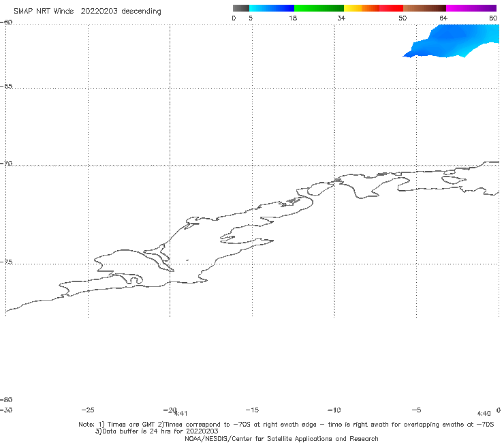The image size is (504, 443).
Task: Click the color bar label '64'
Action: [x=443, y=18]
